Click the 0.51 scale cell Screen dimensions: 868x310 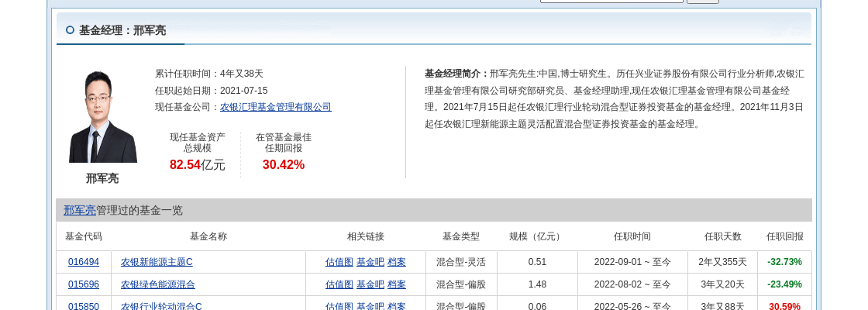[x=537, y=262]
